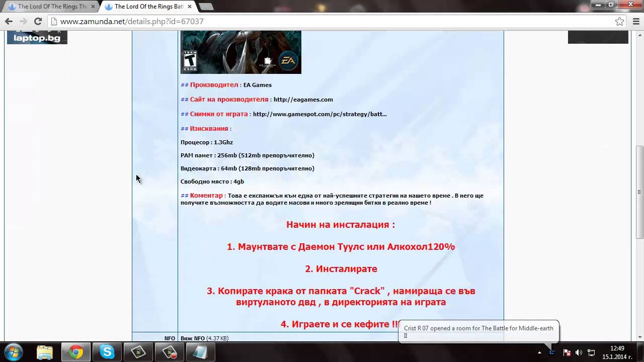
Task: Click the NFO row label
Action: tap(170, 338)
